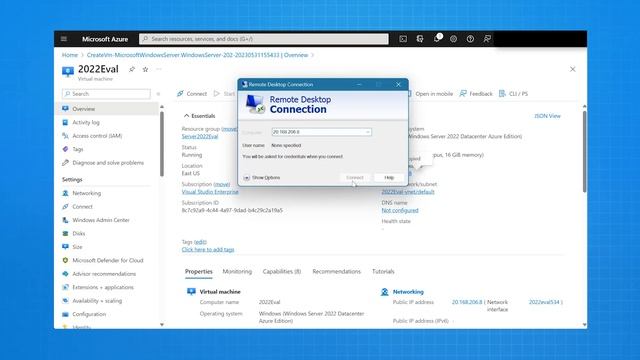The height and width of the screenshot is (360, 640).
Task: Open the Networking properties heading link
Action: pyautogui.click(x=408, y=292)
